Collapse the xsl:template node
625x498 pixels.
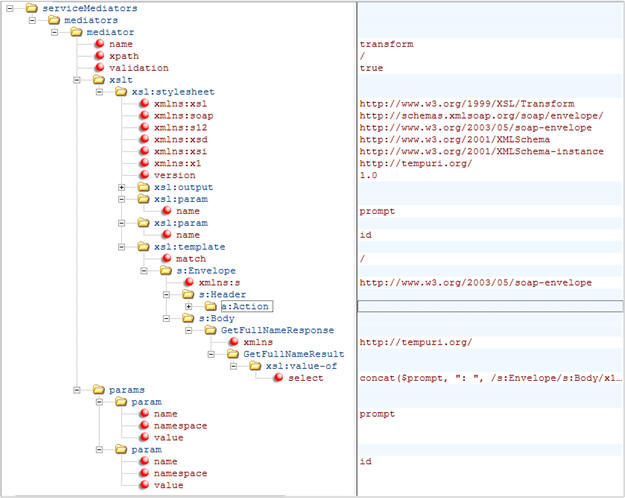click(122, 247)
